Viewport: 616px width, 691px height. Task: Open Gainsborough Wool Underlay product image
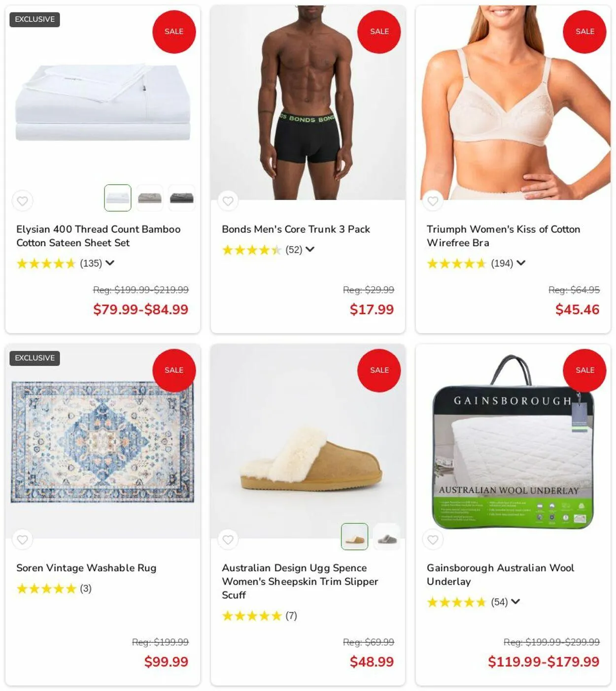tap(513, 441)
